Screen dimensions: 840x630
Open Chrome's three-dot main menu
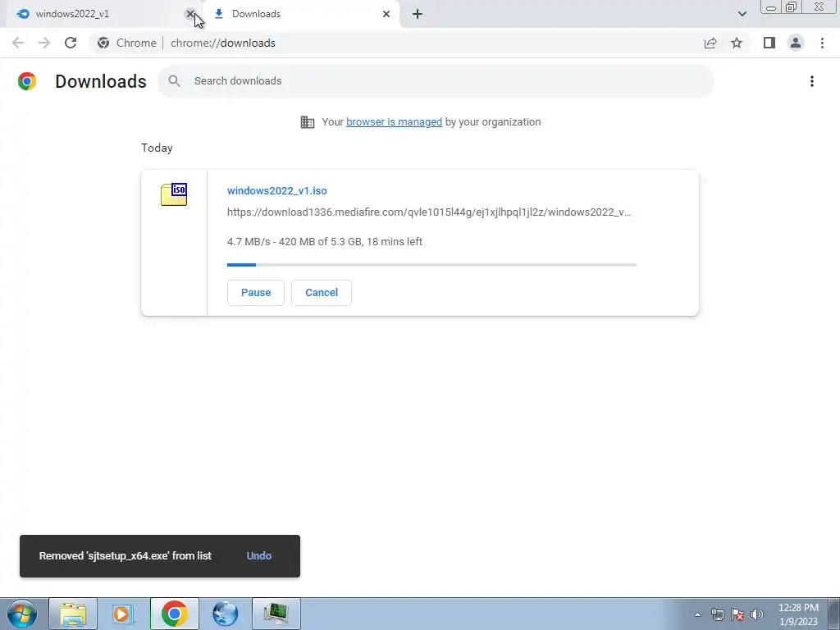coord(822,43)
